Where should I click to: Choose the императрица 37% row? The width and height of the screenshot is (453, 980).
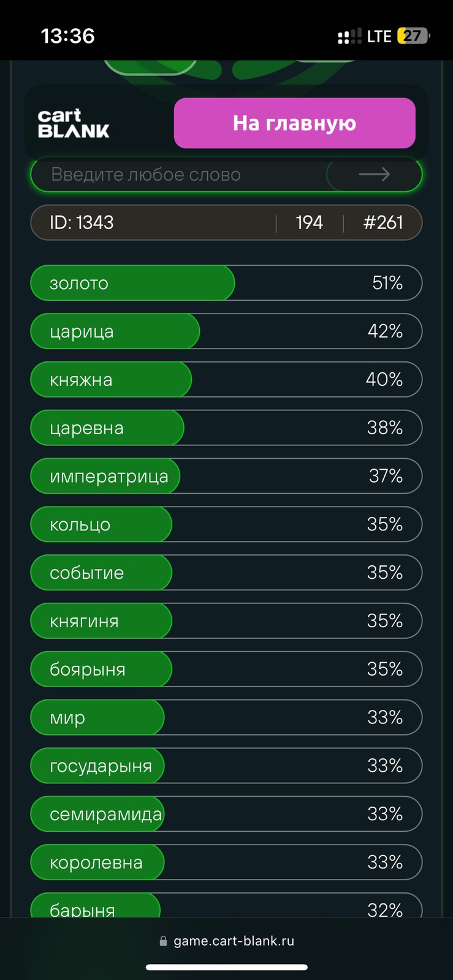tap(226, 477)
